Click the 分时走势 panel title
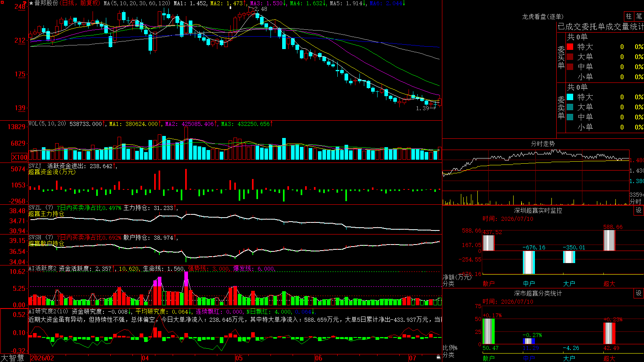This screenshot has height=362, width=644. (x=543, y=144)
